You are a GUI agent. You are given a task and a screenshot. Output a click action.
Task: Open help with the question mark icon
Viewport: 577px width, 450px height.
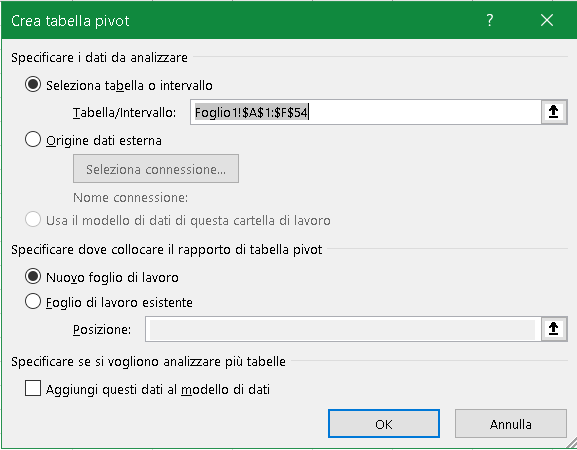[x=490, y=20]
